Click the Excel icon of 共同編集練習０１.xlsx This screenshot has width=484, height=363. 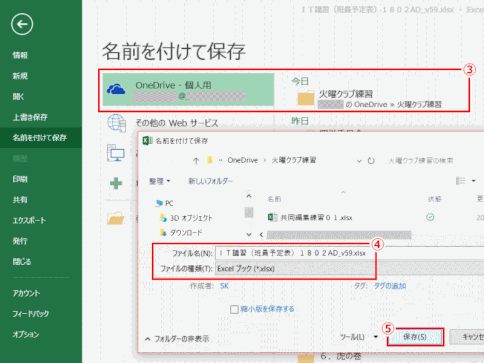[x=272, y=217]
